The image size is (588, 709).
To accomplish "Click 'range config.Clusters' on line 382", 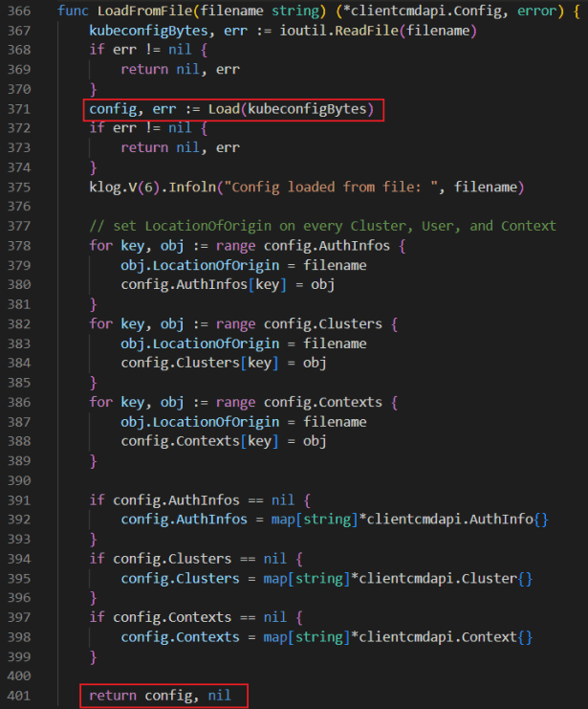I will click(298, 323).
